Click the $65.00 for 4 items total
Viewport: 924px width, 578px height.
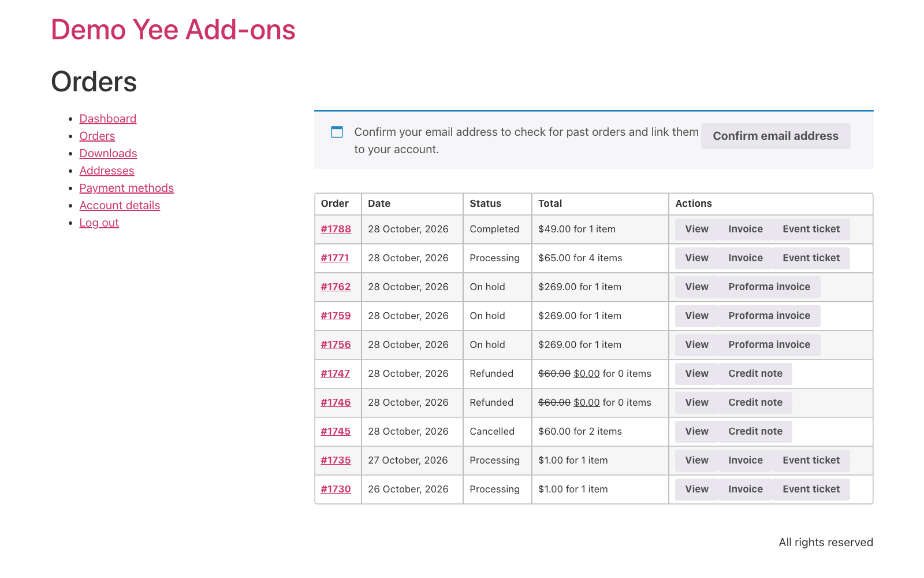point(580,258)
